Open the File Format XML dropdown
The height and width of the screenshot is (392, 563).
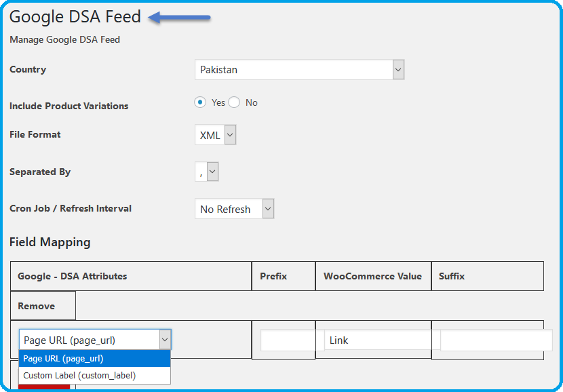pos(216,135)
